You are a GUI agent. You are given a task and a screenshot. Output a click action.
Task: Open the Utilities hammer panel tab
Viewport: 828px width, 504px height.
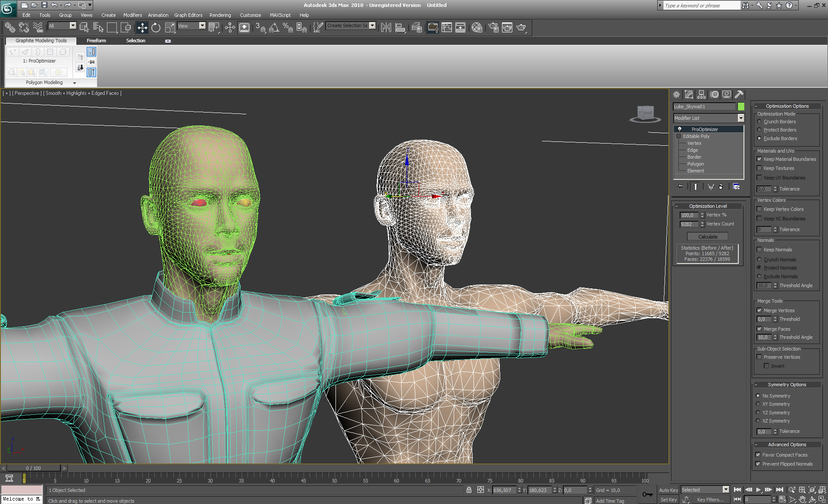tap(739, 94)
